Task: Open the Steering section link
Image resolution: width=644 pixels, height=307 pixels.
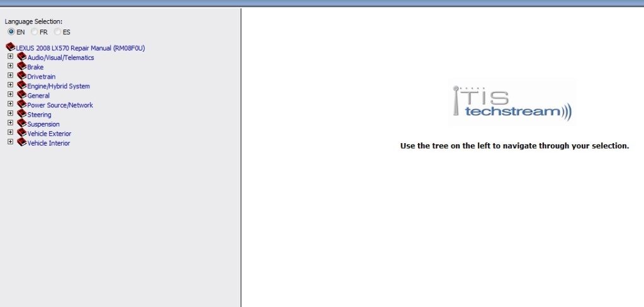Action: point(40,115)
